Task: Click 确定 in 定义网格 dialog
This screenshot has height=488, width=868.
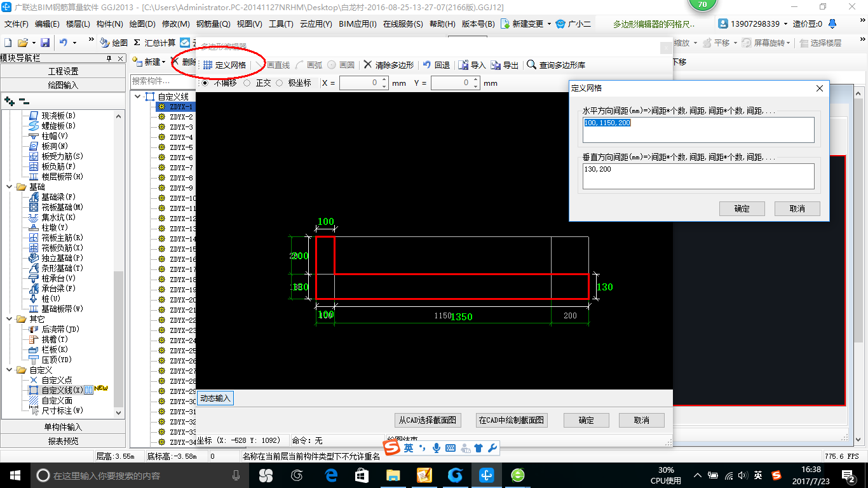Action: [x=742, y=208]
